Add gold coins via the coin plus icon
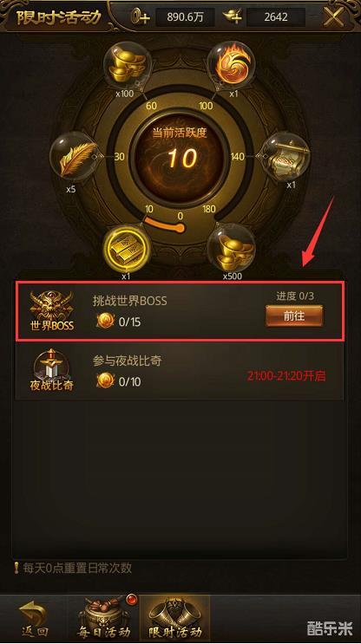The width and height of the screenshot is (361, 644). click(x=141, y=16)
